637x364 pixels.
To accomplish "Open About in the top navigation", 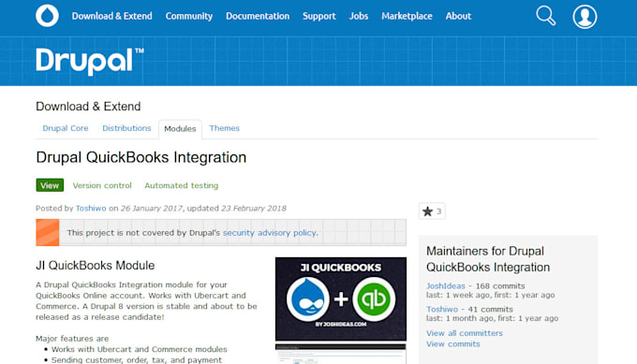I will [458, 16].
